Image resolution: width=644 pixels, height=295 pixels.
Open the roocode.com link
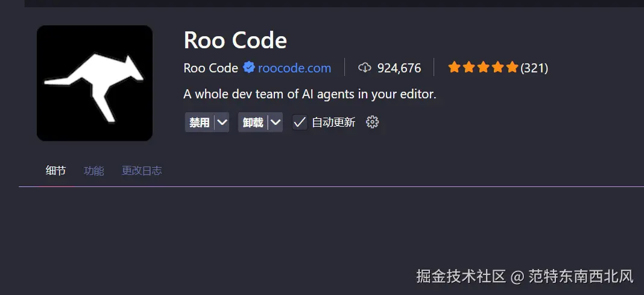(x=294, y=68)
